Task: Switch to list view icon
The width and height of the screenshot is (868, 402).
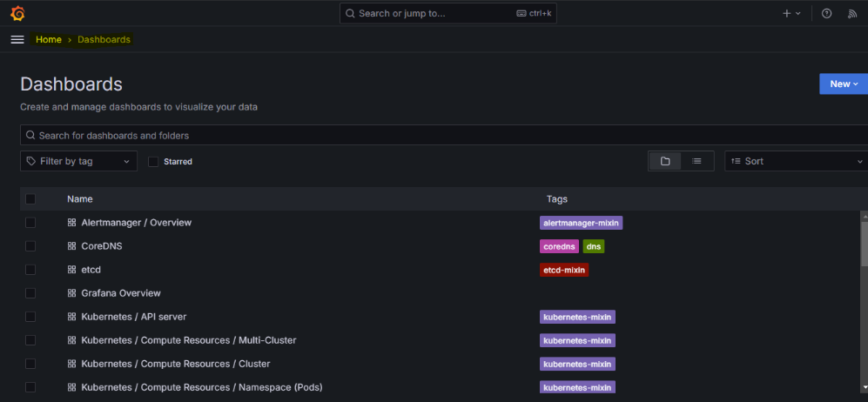Action: (x=697, y=161)
